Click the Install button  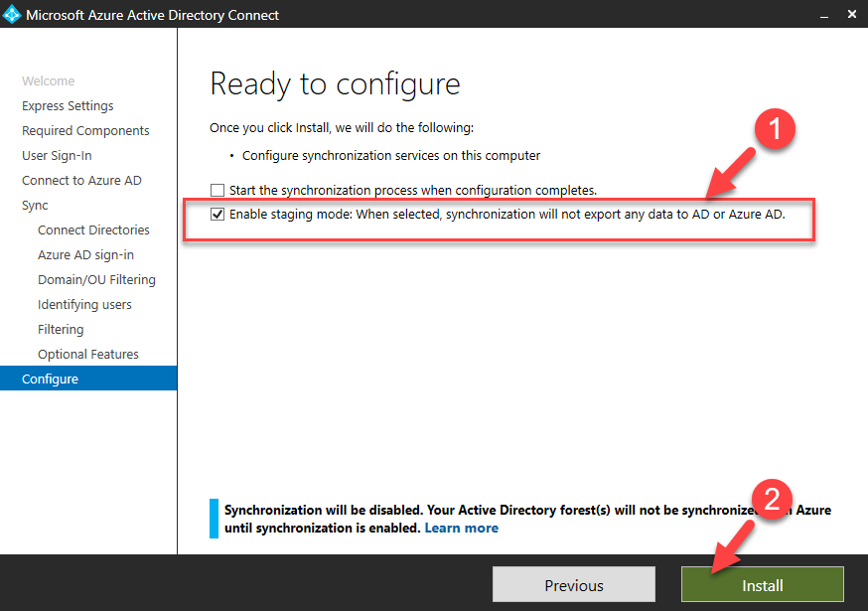[763, 584]
